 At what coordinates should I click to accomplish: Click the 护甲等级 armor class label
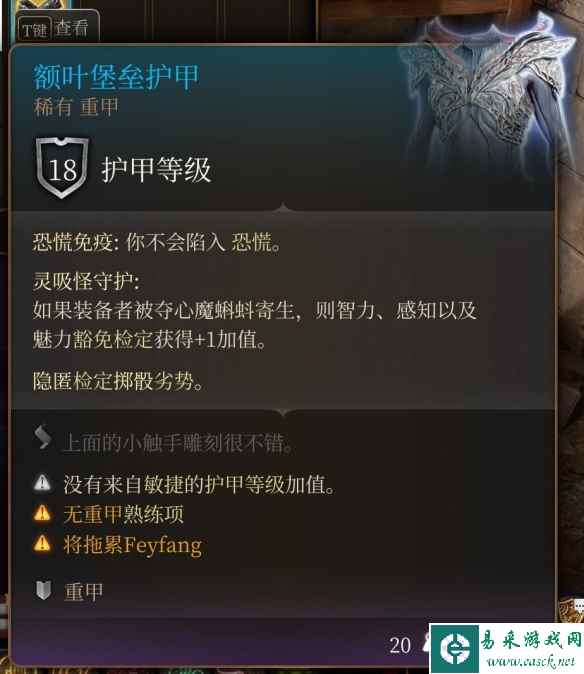156,169
